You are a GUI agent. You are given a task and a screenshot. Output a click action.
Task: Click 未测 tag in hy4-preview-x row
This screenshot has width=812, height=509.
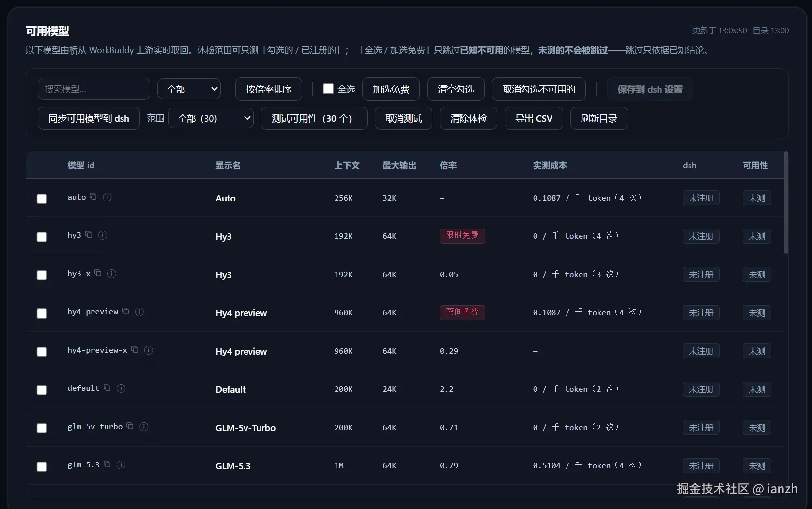tap(757, 351)
